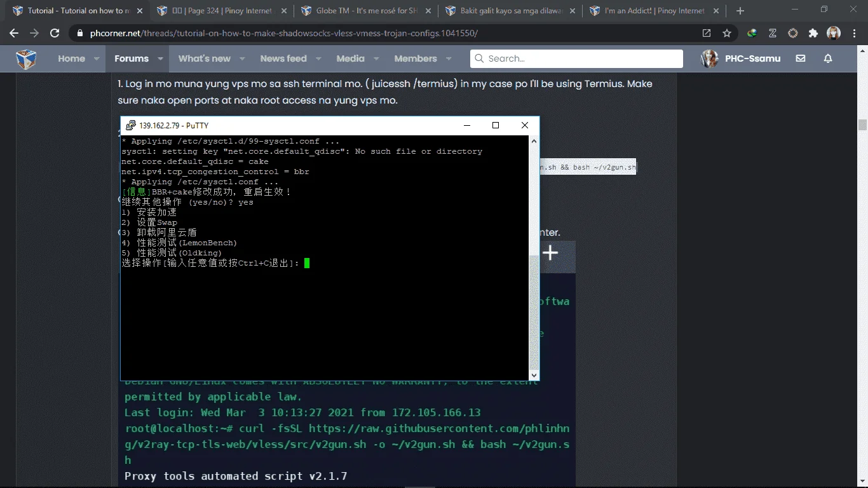868x488 pixels.
Task: Close the 'Tutorial on how to' tab
Action: [139, 11]
